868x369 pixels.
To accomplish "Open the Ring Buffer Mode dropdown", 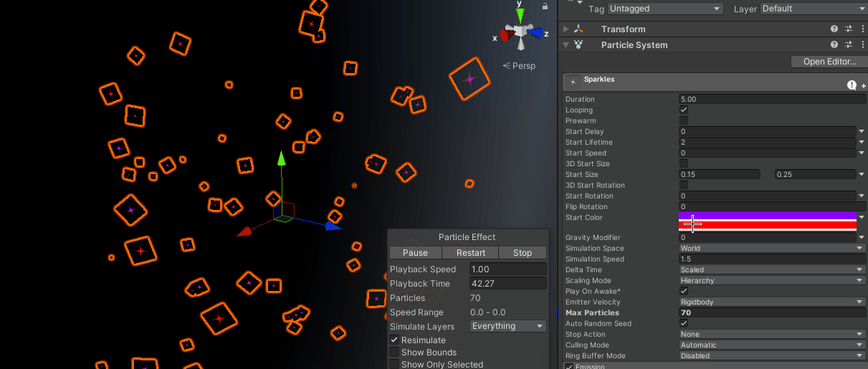I will (x=772, y=356).
